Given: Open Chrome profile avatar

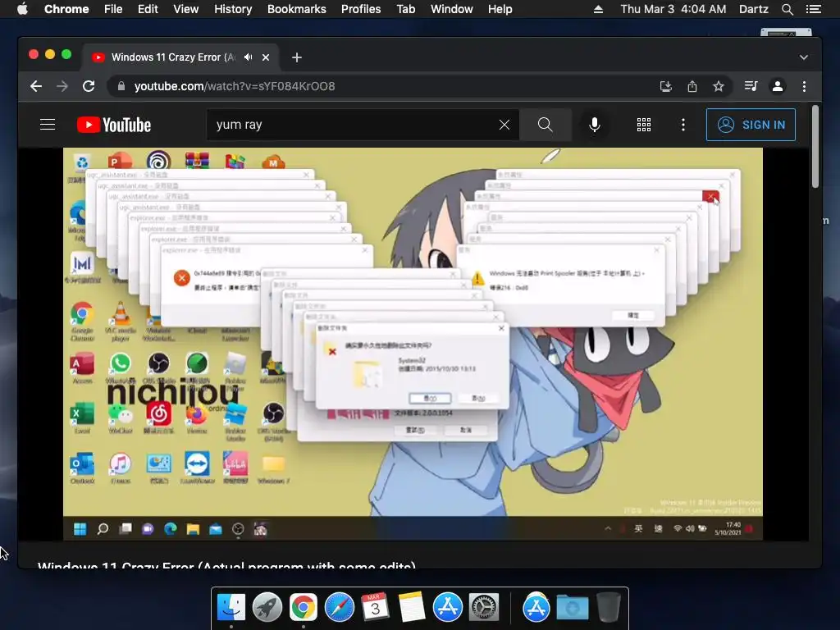Looking at the screenshot, I should 778,86.
